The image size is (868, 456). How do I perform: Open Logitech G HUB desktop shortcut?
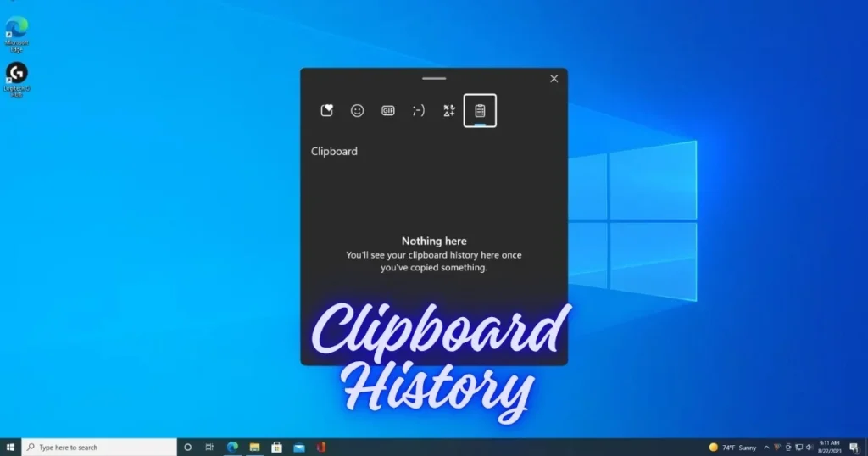[x=17, y=80]
